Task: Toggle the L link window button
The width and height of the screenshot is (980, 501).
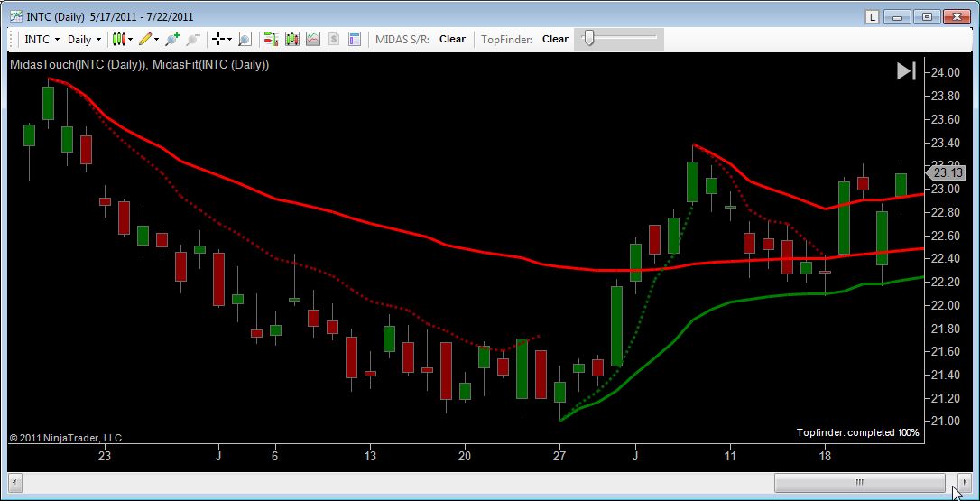Action: [872, 16]
